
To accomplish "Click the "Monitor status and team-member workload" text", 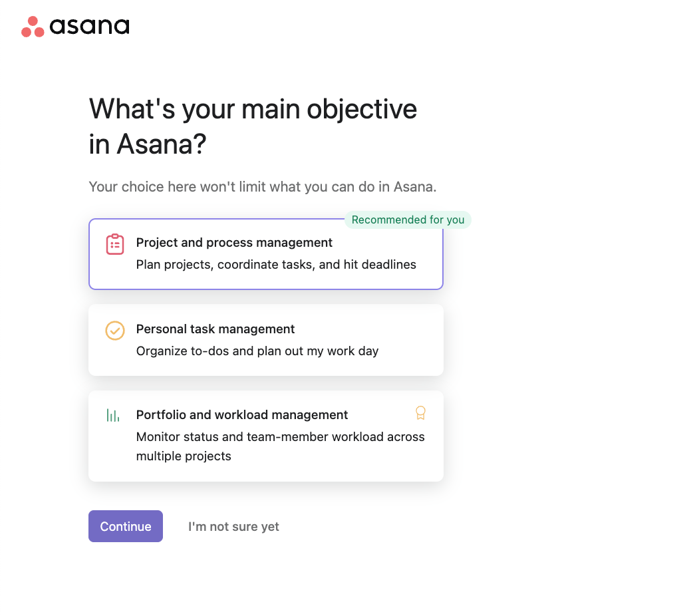I will 280,446.
